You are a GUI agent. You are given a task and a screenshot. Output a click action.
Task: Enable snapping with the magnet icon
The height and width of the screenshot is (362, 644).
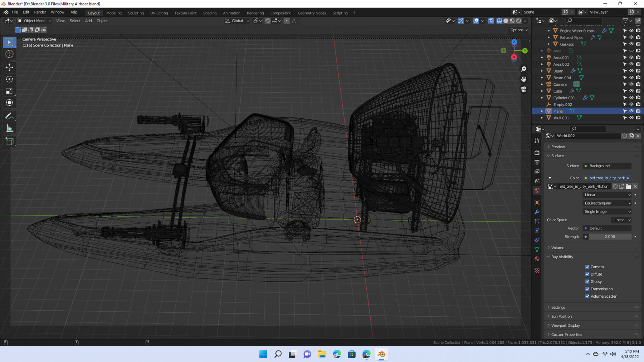point(268,21)
